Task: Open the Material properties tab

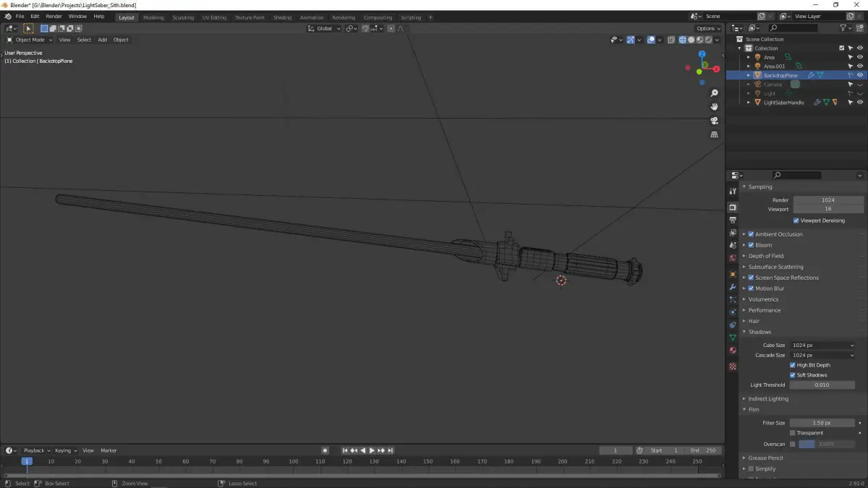Action: (x=733, y=351)
